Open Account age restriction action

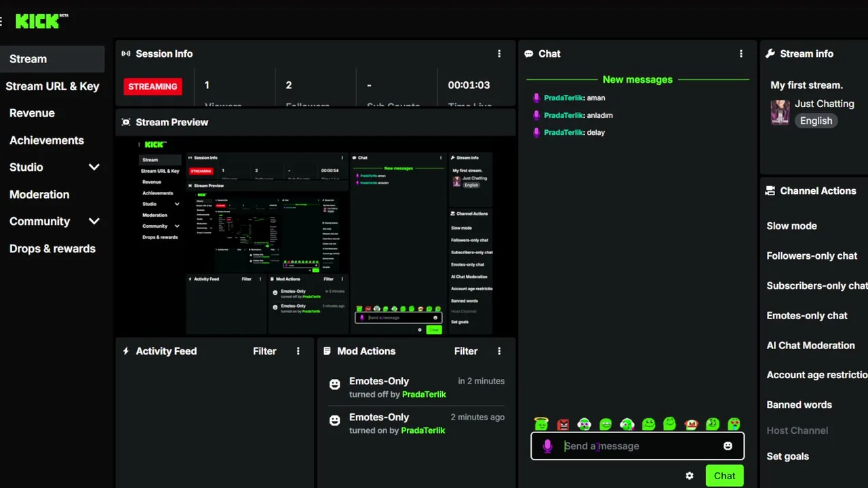(816, 375)
